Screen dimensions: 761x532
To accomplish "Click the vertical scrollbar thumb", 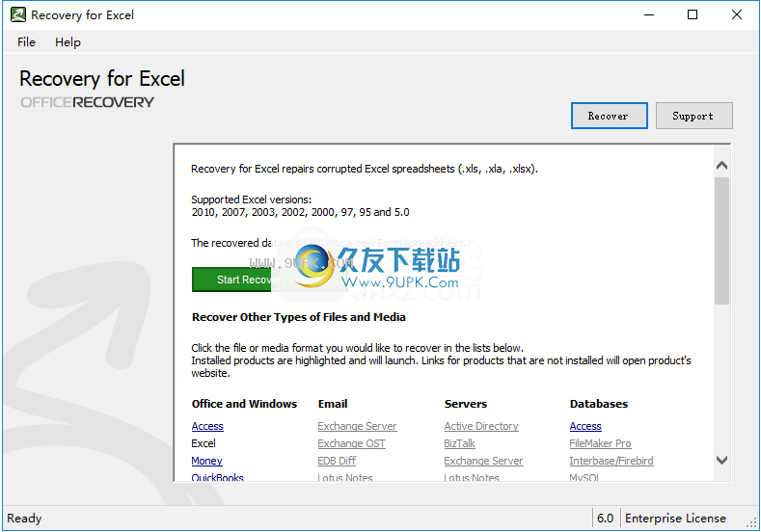I will click(721, 241).
